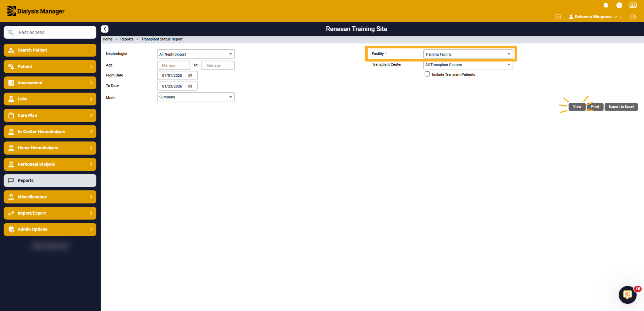644x311 pixels.
Task: Click the clock icon in header
Action: click(x=619, y=5)
